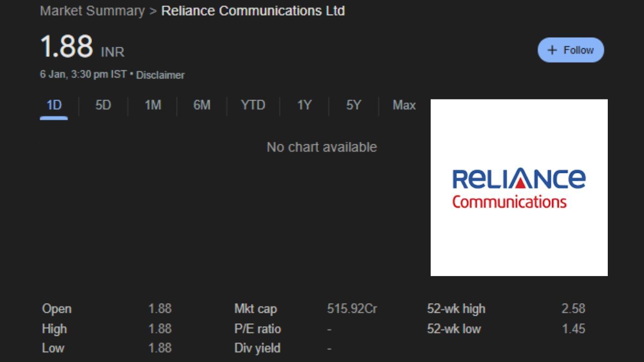Screen dimensions: 644x362
Task: Click the Low label
Action: [x=53, y=348]
